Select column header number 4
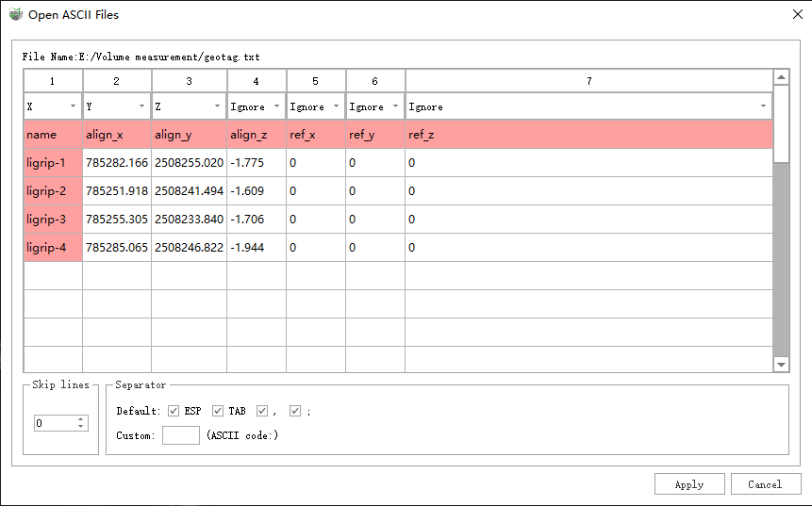The image size is (812, 506). 257,81
